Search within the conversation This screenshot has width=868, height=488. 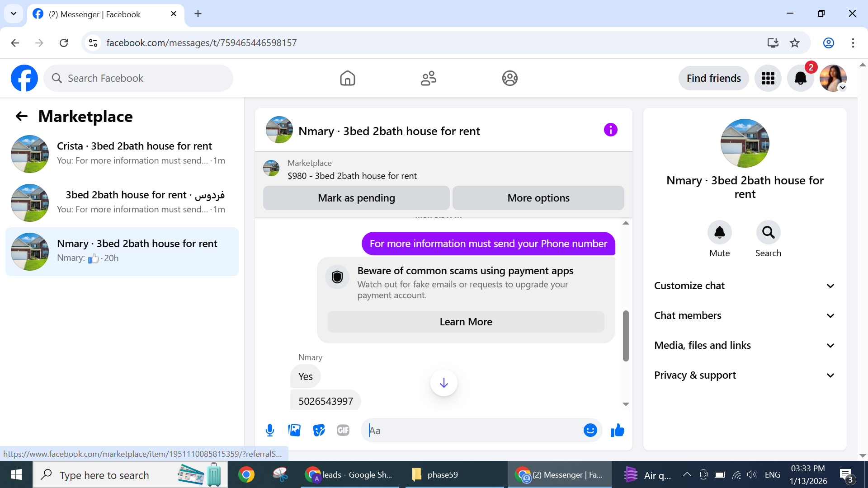click(x=768, y=233)
